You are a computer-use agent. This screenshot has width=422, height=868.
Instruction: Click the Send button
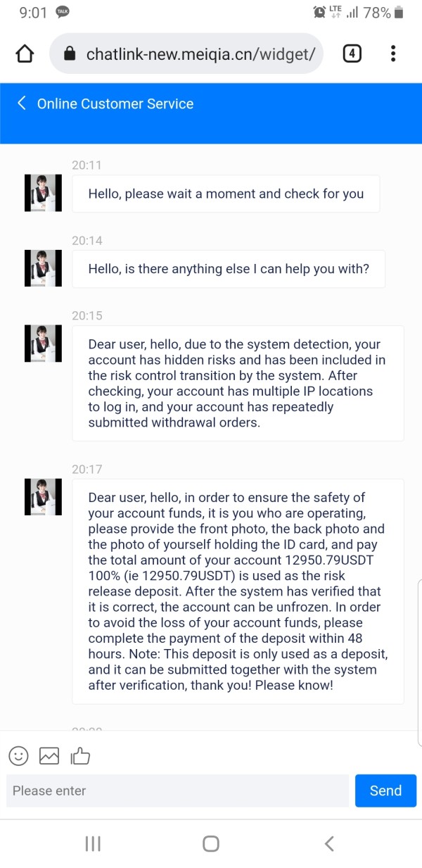pyautogui.click(x=385, y=791)
